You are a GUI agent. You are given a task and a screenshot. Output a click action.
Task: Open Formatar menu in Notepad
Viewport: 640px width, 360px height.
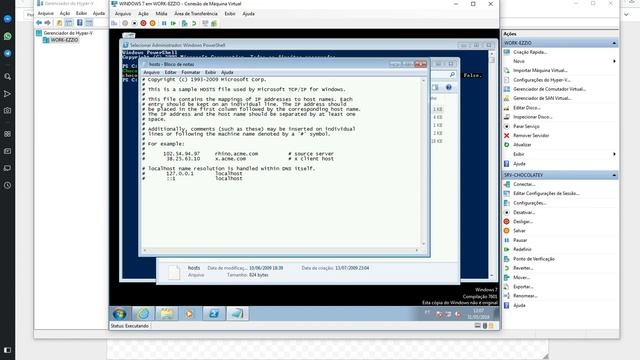tap(191, 72)
